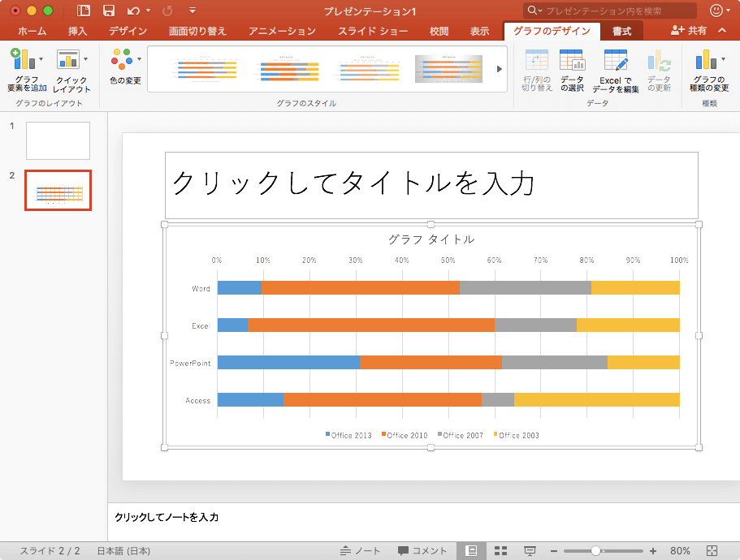Collapse the ribbon with chevron
The width and height of the screenshot is (740, 560).
click(722, 30)
